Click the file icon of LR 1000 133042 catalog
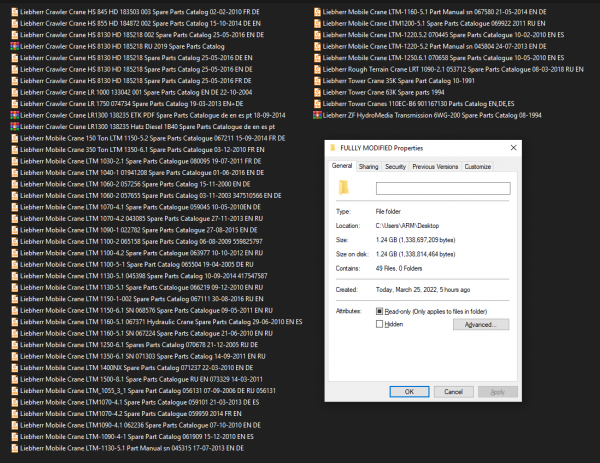The width and height of the screenshot is (600, 463). 15,92
